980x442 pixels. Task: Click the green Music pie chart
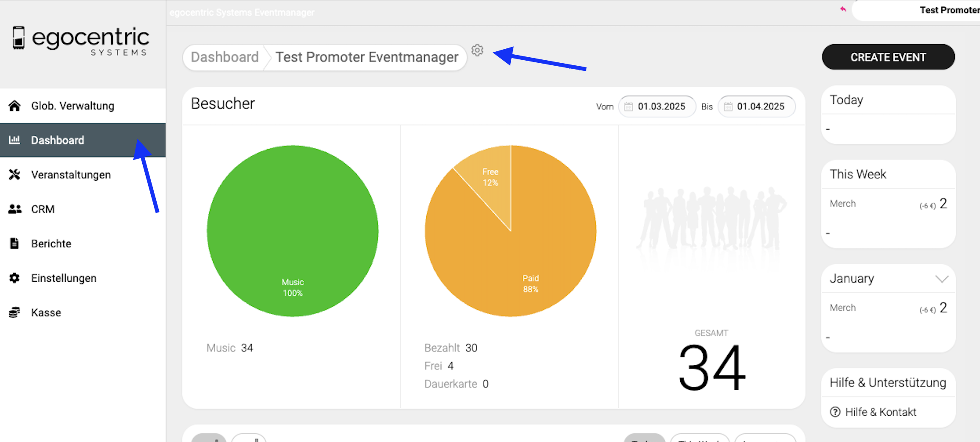[293, 231]
